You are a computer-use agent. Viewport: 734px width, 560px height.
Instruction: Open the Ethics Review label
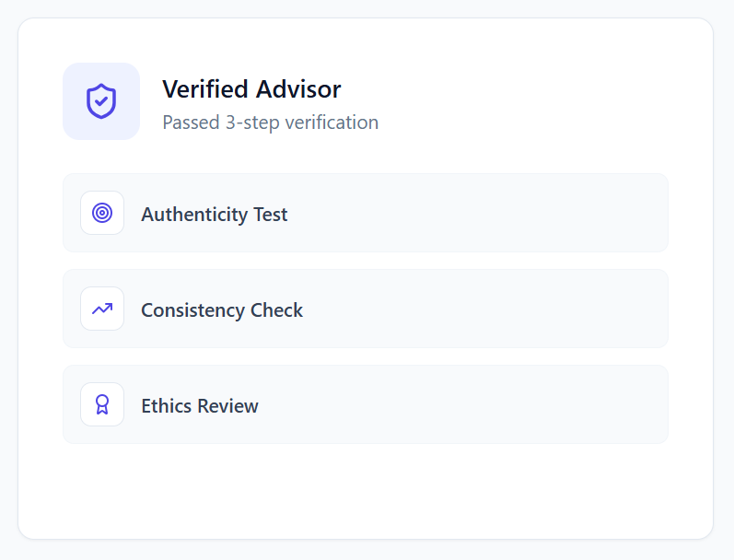(x=199, y=406)
